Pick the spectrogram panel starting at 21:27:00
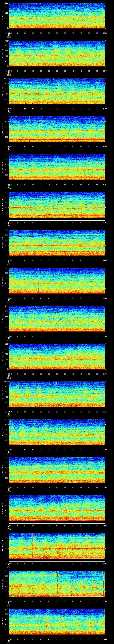 pos(57,508)
